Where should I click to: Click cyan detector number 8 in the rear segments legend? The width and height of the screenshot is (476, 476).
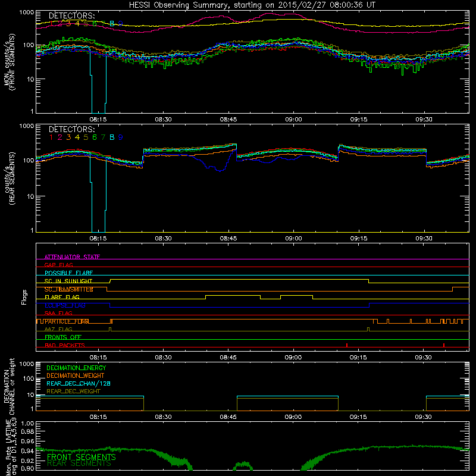coord(112,137)
